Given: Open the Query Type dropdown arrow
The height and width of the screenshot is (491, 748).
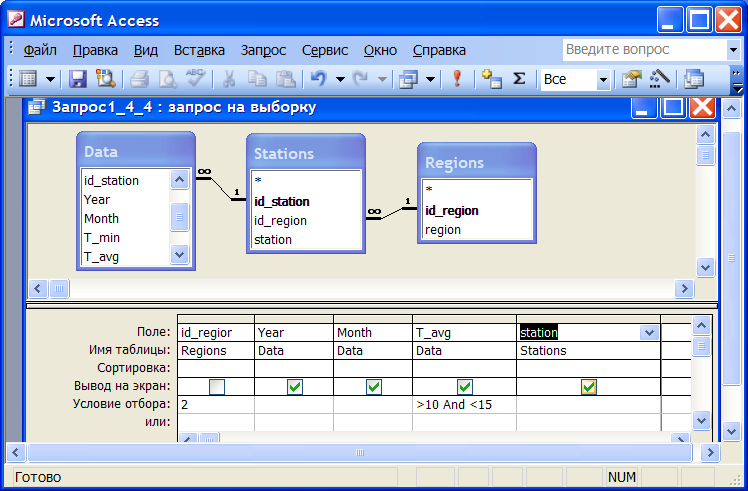Looking at the screenshot, I should [x=430, y=79].
